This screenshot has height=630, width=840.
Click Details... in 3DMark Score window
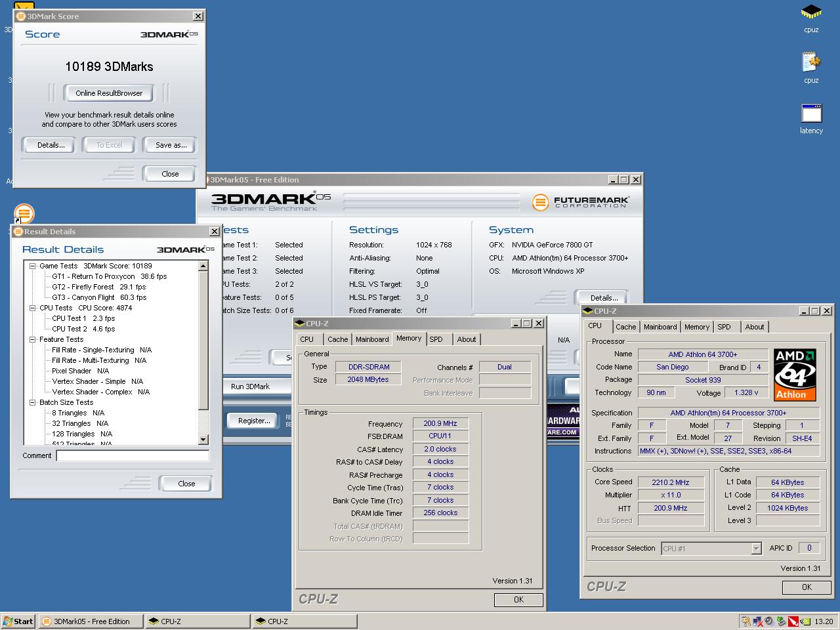tap(51, 145)
